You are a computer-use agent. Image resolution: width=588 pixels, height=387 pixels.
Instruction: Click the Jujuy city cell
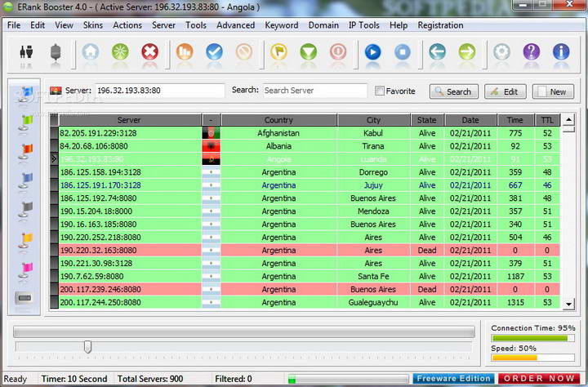click(373, 185)
